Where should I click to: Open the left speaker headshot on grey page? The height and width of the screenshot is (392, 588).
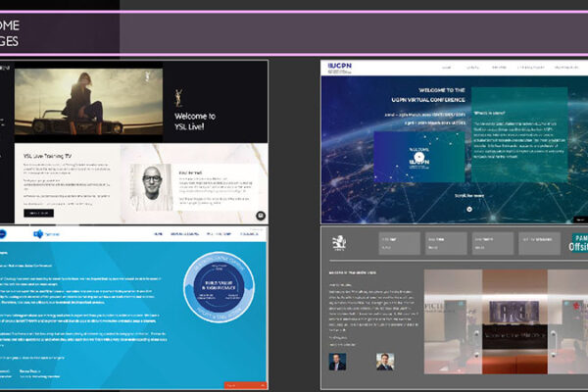point(338,361)
